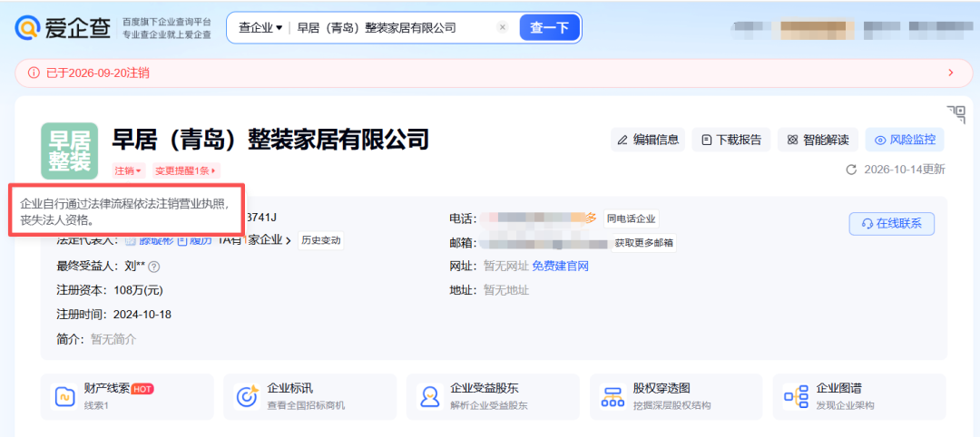
Task: Click the 查一下 search button
Action: click(549, 27)
